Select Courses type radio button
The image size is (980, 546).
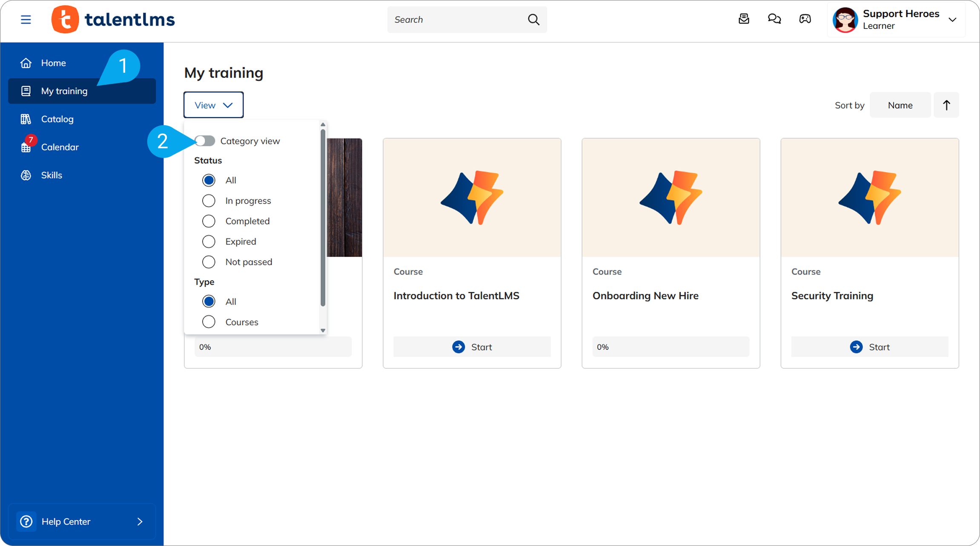click(x=209, y=322)
